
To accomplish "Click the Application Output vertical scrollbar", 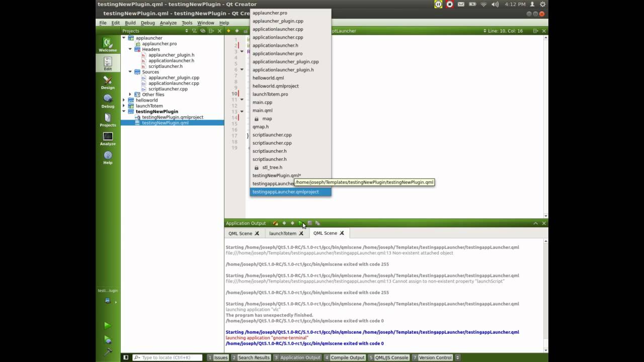I will coord(546,295).
